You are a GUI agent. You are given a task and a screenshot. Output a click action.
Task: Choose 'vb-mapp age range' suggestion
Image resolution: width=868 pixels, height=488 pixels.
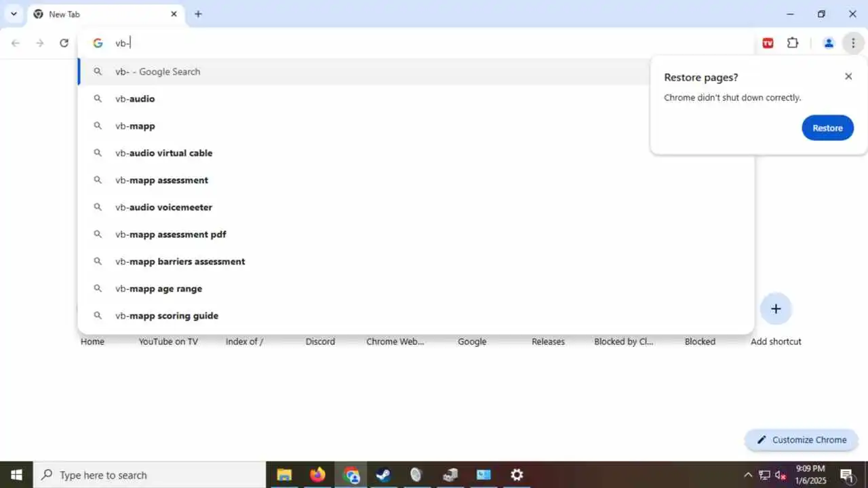click(416, 288)
